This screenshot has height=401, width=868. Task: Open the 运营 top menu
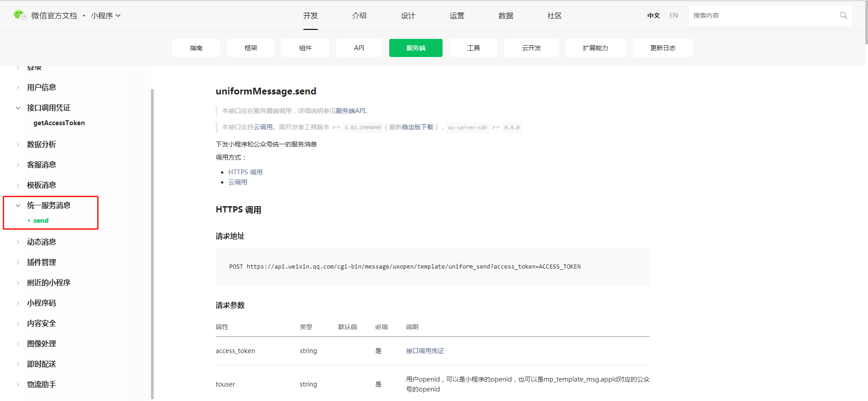457,15
